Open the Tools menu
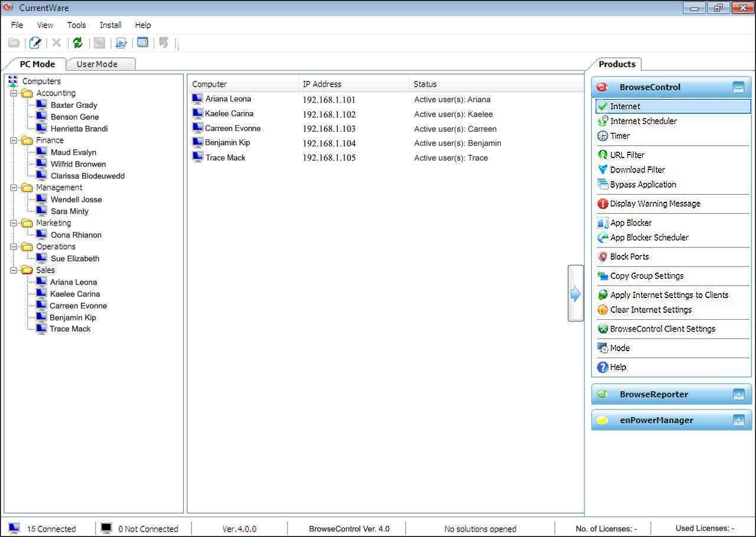The height and width of the screenshot is (537, 756). [x=76, y=25]
